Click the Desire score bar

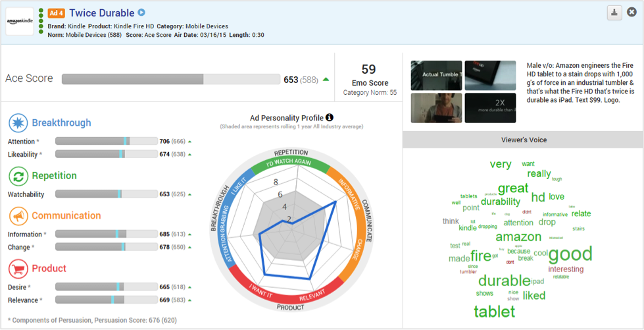pos(107,287)
